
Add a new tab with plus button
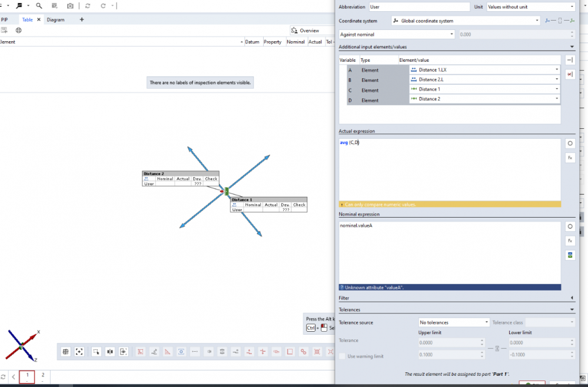click(x=82, y=19)
